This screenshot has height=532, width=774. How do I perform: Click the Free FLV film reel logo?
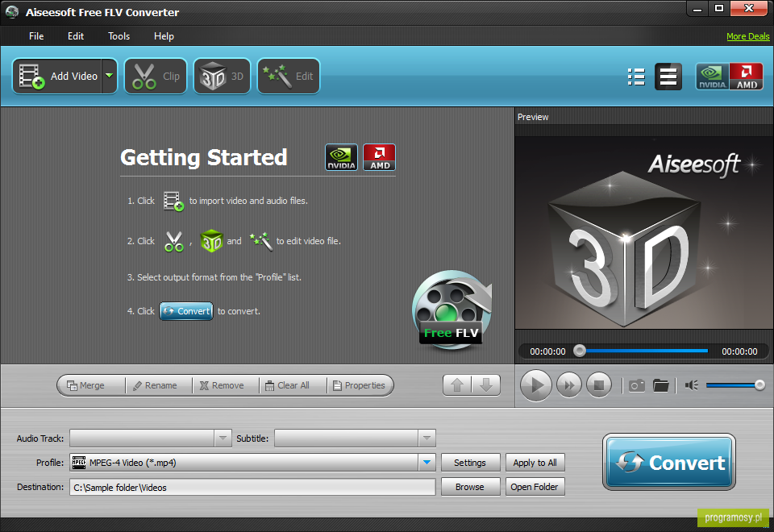pyautogui.click(x=451, y=310)
